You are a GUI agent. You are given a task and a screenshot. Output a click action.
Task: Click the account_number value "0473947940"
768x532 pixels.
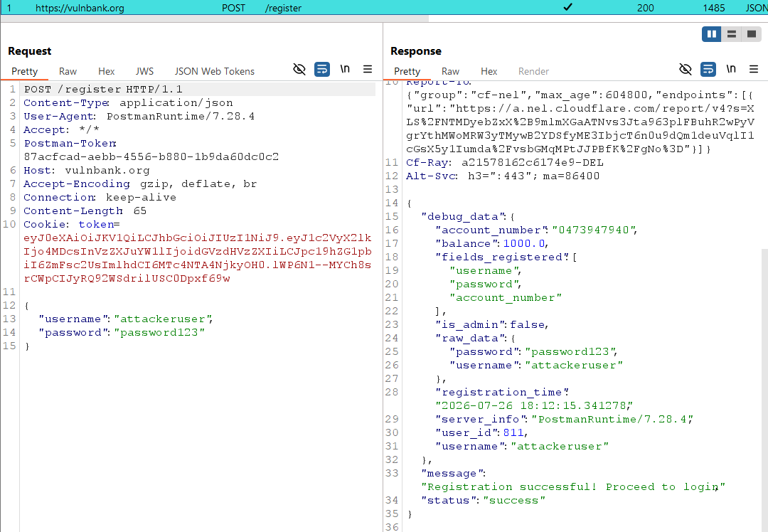pos(594,230)
